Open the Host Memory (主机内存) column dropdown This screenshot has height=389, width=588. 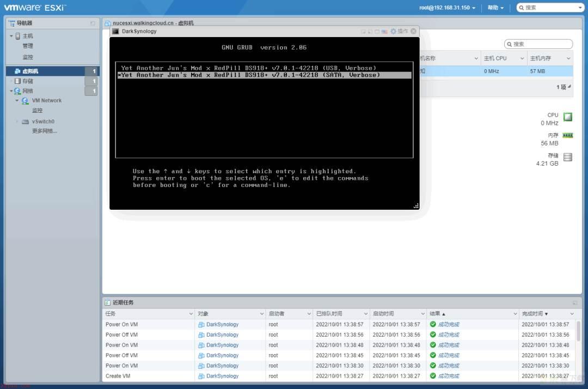[568, 58]
